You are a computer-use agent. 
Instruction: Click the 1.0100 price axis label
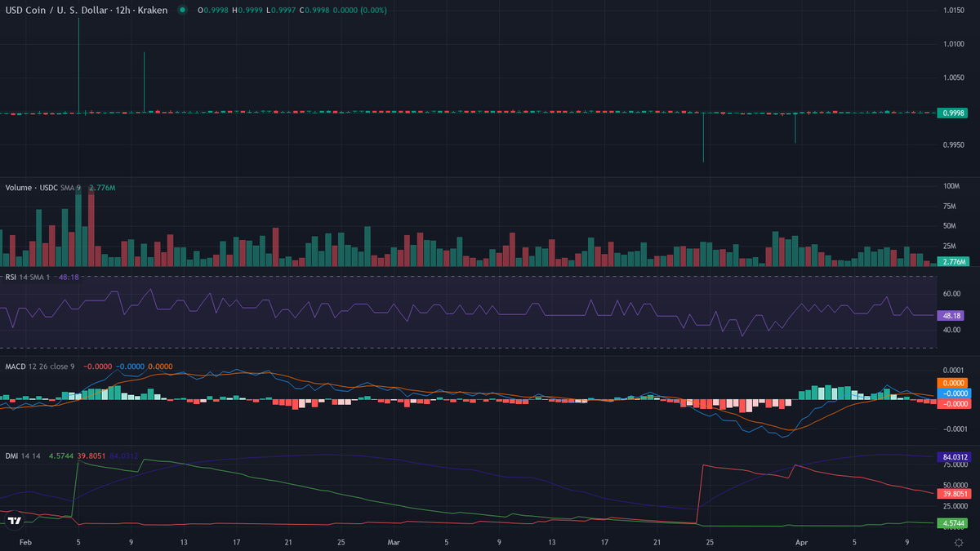click(x=953, y=44)
